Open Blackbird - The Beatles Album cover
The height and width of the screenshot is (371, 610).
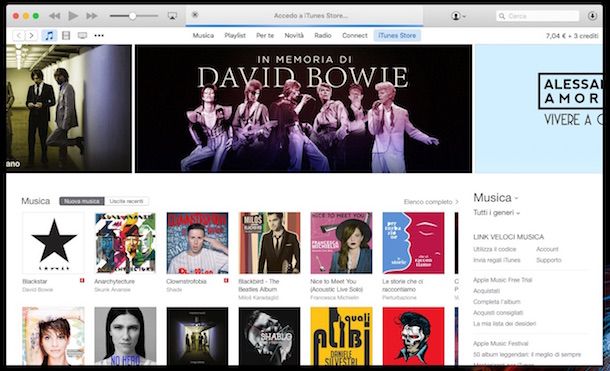point(270,243)
